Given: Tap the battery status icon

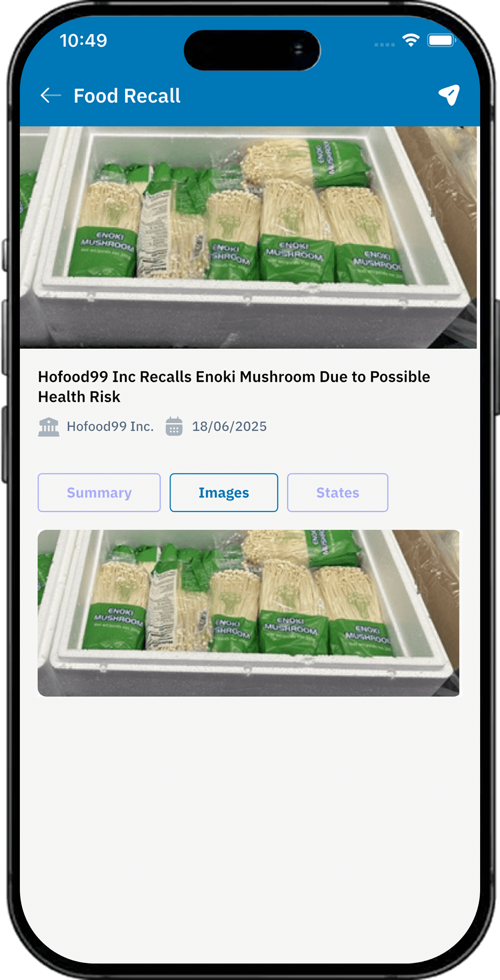Looking at the screenshot, I should pos(442,40).
